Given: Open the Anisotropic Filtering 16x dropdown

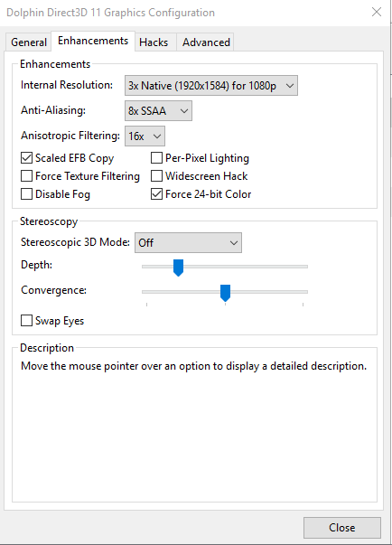Looking at the screenshot, I should click(145, 136).
